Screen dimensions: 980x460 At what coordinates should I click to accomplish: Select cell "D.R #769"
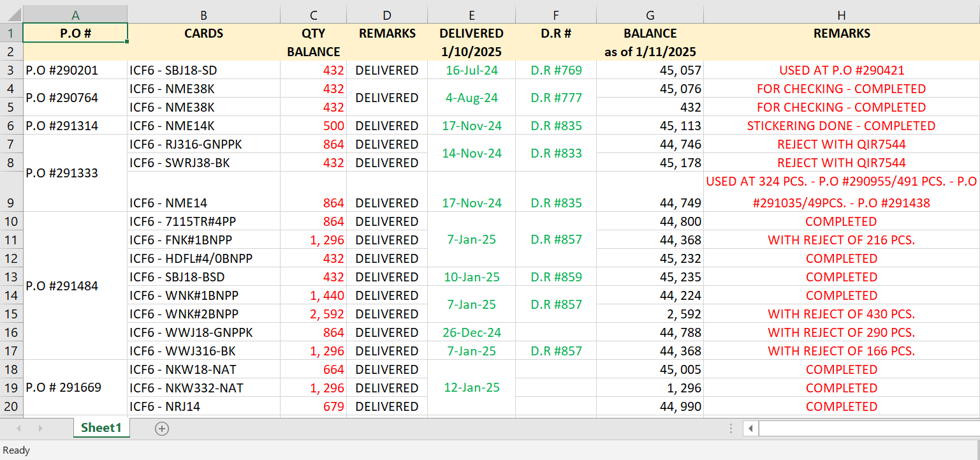pos(556,70)
